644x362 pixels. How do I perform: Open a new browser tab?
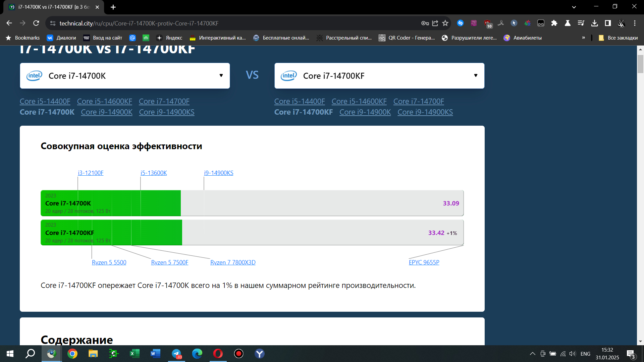click(x=113, y=7)
